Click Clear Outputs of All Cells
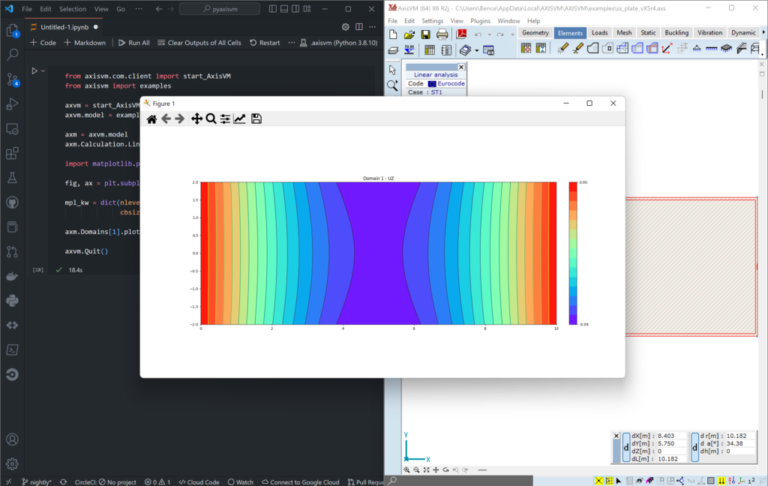The height and width of the screenshot is (486, 768). [205, 43]
